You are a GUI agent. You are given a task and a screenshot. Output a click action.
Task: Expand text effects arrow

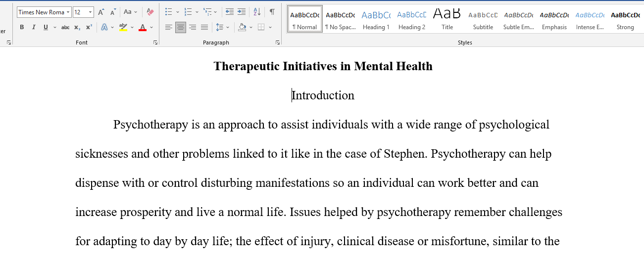[112, 27]
